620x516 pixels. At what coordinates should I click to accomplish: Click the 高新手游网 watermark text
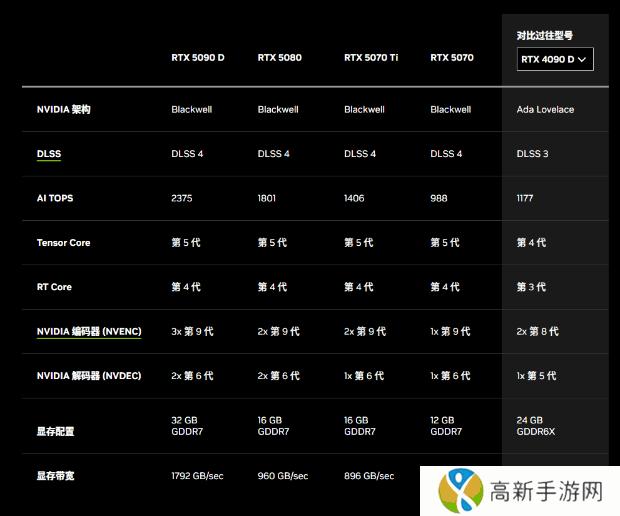click(546, 491)
